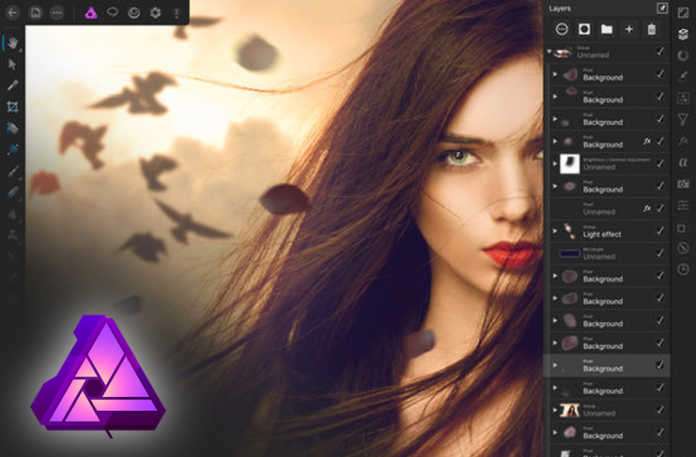Hide the Light effect layer checkmark

click(660, 231)
